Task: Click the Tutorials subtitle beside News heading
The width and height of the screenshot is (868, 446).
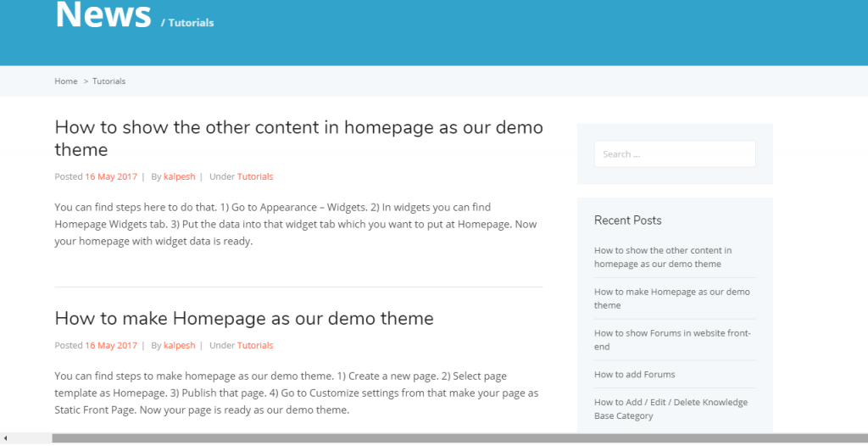Action: tap(187, 23)
